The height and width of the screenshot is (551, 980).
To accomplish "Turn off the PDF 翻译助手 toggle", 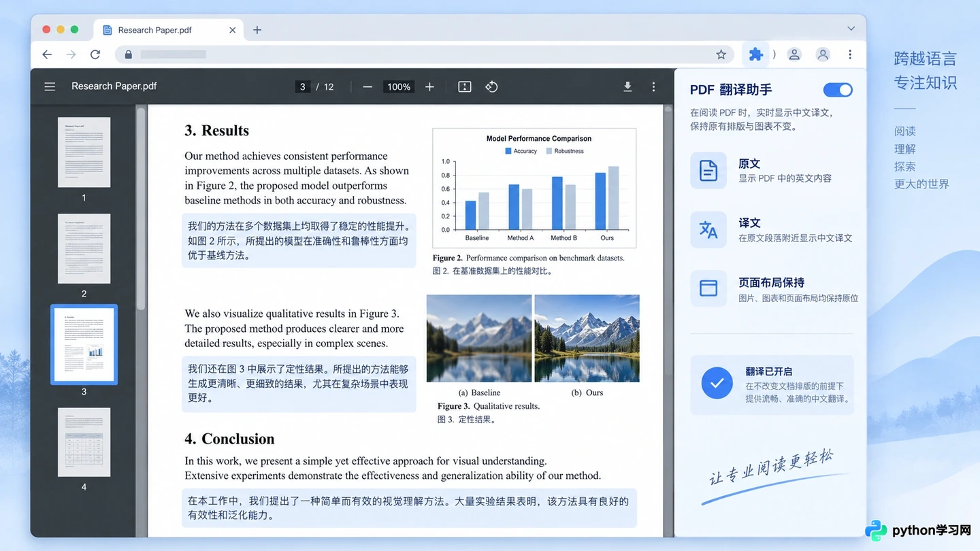I will [x=838, y=90].
